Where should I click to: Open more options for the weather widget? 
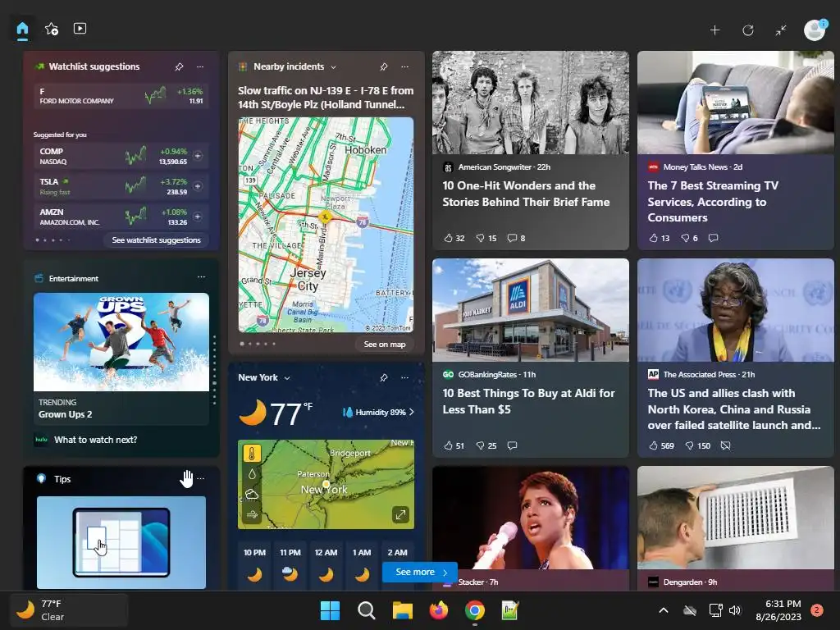404,377
